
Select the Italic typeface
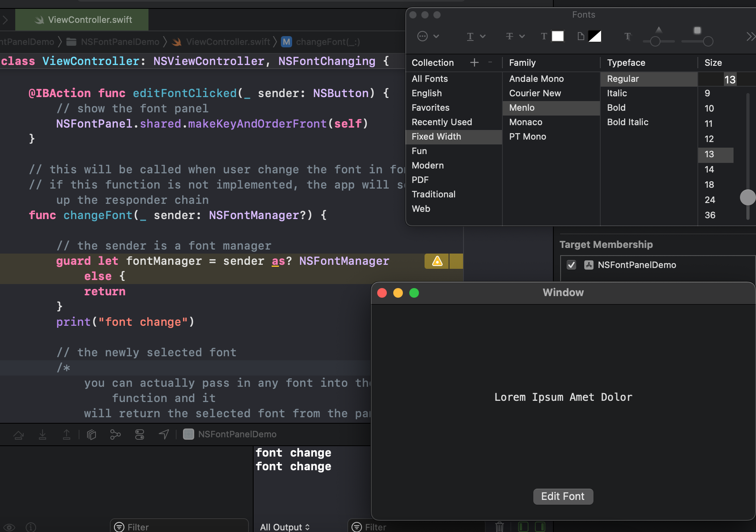pyautogui.click(x=649, y=93)
